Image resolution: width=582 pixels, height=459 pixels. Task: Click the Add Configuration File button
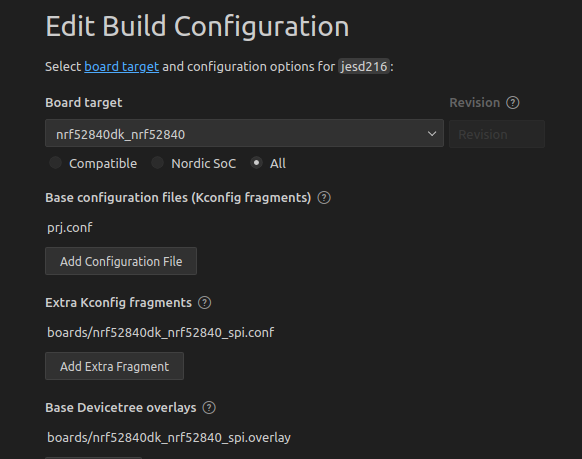click(121, 261)
